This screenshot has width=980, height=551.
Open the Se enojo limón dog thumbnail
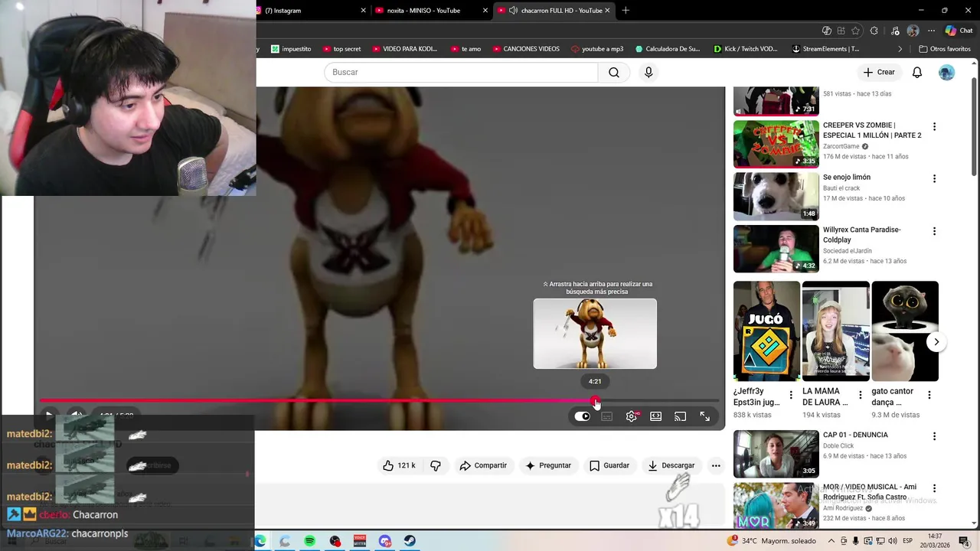coord(776,196)
